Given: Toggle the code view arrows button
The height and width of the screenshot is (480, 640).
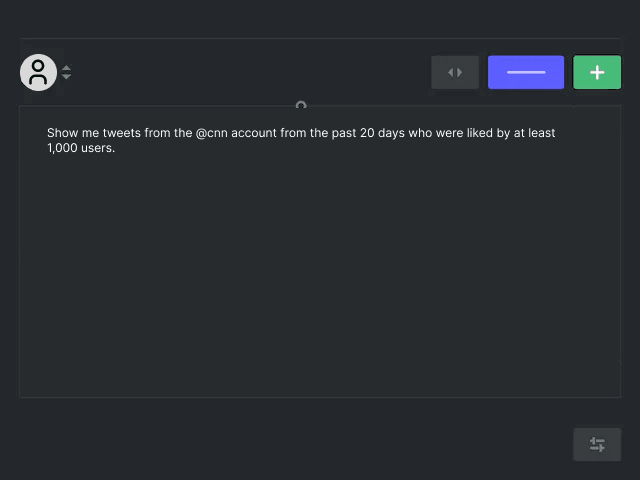Looking at the screenshot, I should pyautogui.click(x=455, y=72).
